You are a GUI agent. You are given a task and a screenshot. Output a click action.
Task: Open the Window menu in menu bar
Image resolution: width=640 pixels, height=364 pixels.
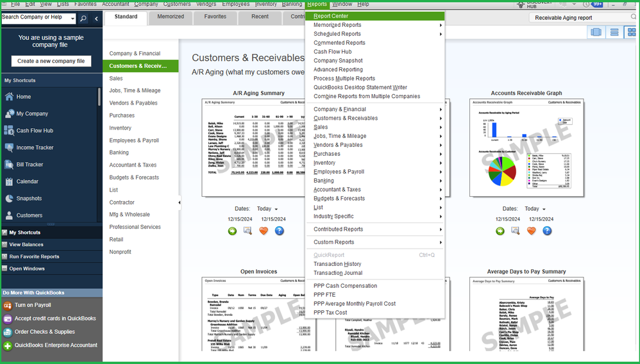click(342, 4)
